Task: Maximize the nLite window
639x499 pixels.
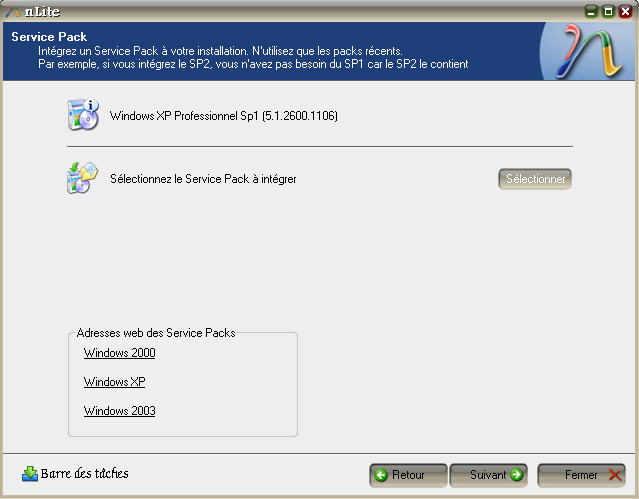Action: click(608, 11)
